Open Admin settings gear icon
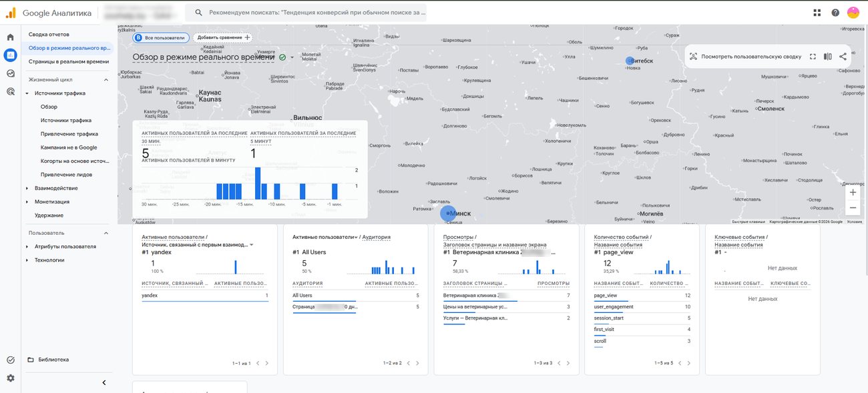Viewport: 868px width, 393px height. pyautogui.click(x=10, y=378)
